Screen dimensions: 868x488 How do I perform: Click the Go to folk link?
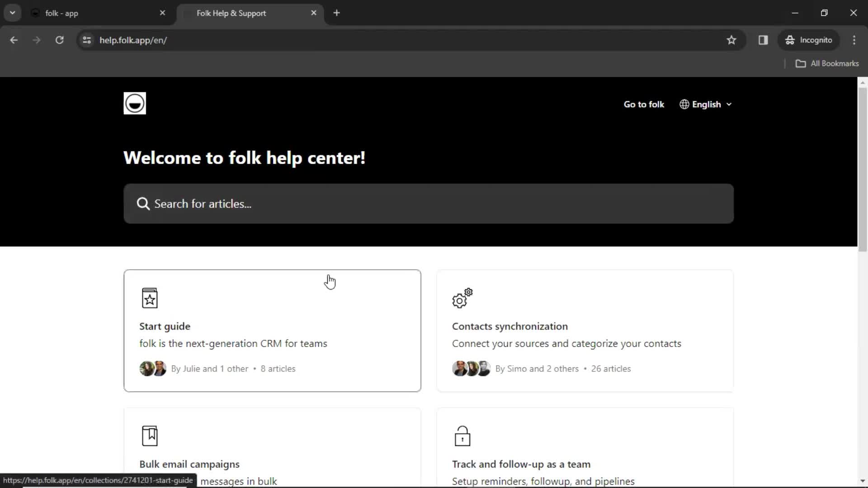(x=644, y=104)
